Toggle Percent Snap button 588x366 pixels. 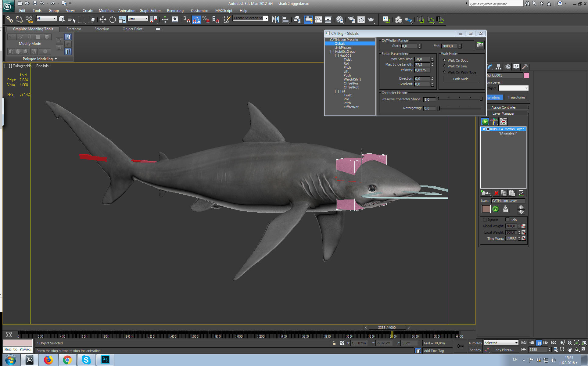pyautogui.click(x=206, y=20)
